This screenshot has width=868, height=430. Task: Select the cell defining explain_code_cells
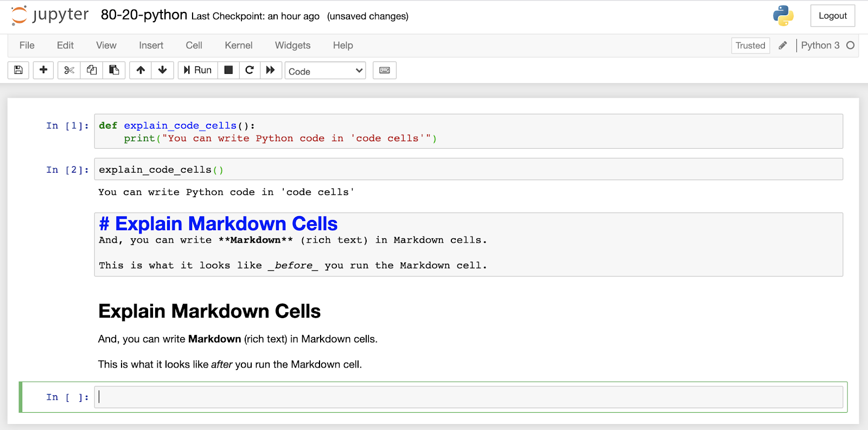(469, 131)
